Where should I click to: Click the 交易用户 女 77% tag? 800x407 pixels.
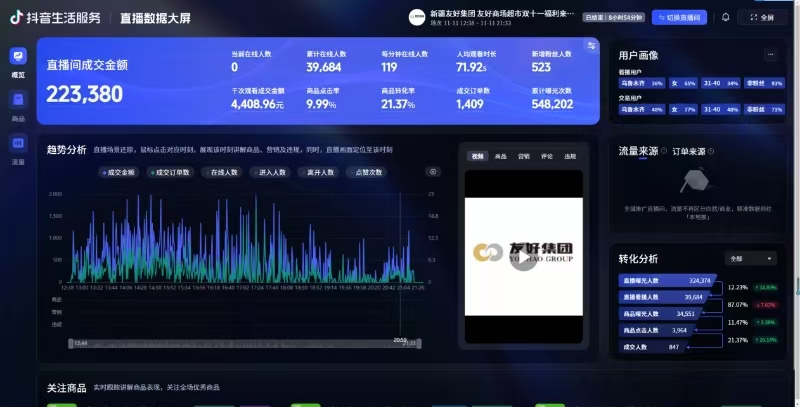pos(683,109)
